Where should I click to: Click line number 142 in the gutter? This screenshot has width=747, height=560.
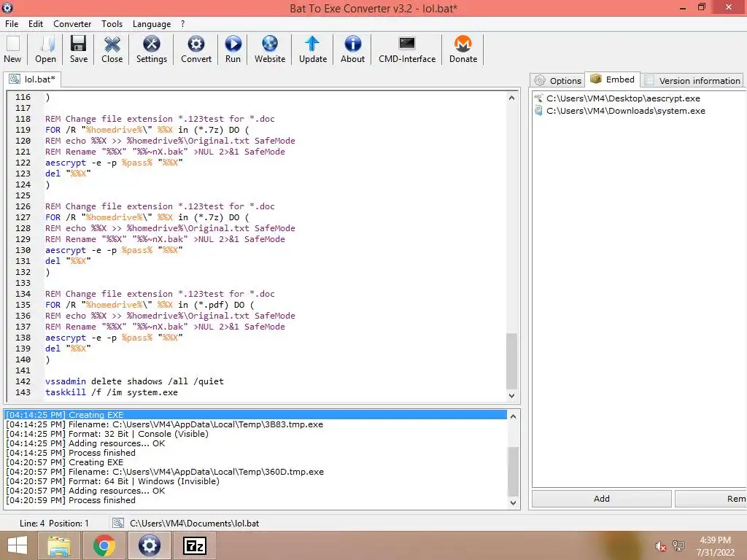coord(23,381)
